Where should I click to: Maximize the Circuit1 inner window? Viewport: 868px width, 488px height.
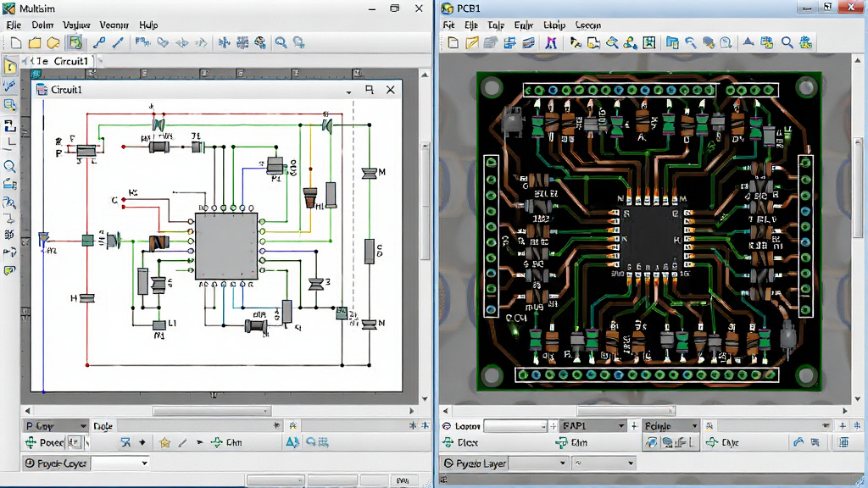point(370,90)
